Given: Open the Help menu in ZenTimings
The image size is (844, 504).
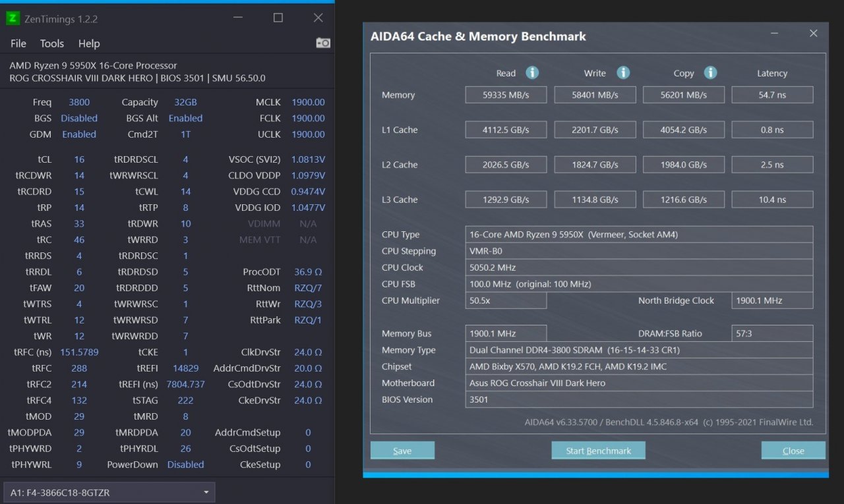Looking at the screenshot, I should point(89,43).
